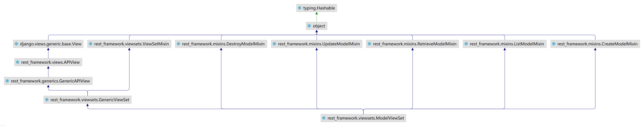The image size is (644, 126).
Task: Click class icon of DestroyModelMixin node
Action: click(178, 44)
